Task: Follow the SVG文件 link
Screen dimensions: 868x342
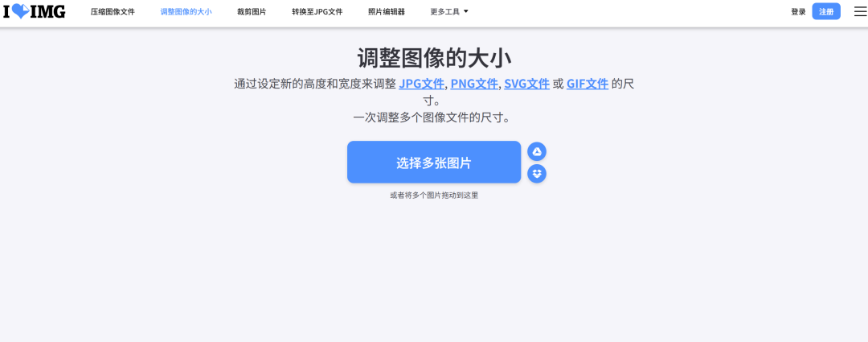Action: tap(526, 84)
